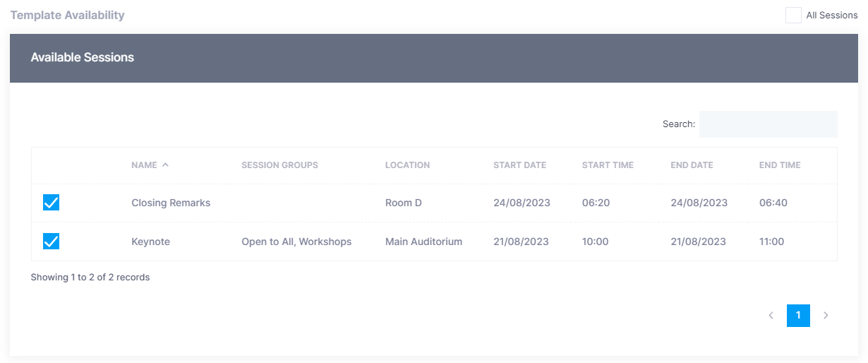Sort table by End Time header
This screenshot has width=868, height=363.
tap(780, 165)
